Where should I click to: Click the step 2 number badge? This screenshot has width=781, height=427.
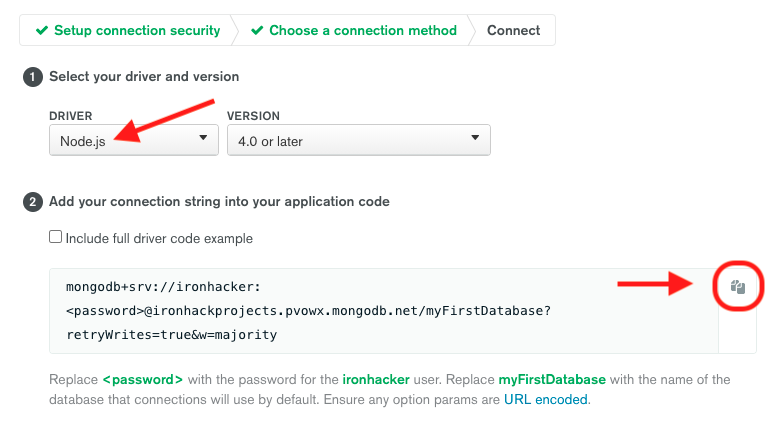coord(34,202)
